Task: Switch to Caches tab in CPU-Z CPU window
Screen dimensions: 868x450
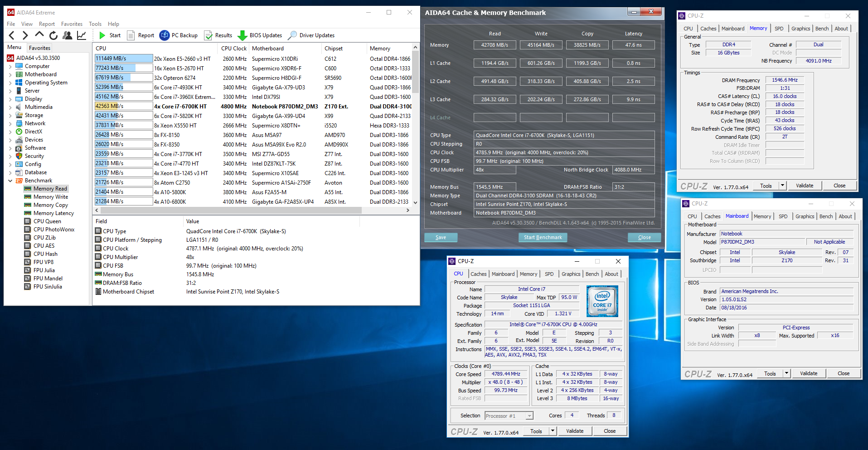Action: pos(478,274)
